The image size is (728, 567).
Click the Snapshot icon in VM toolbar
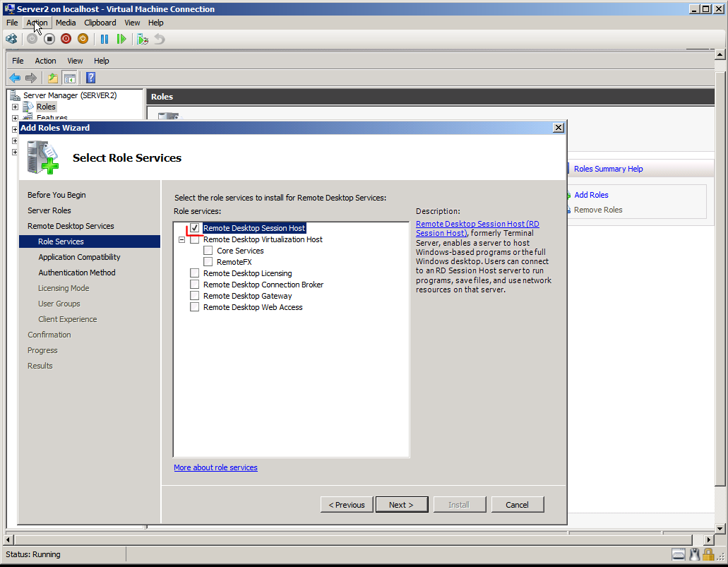[x=143, y=39]
